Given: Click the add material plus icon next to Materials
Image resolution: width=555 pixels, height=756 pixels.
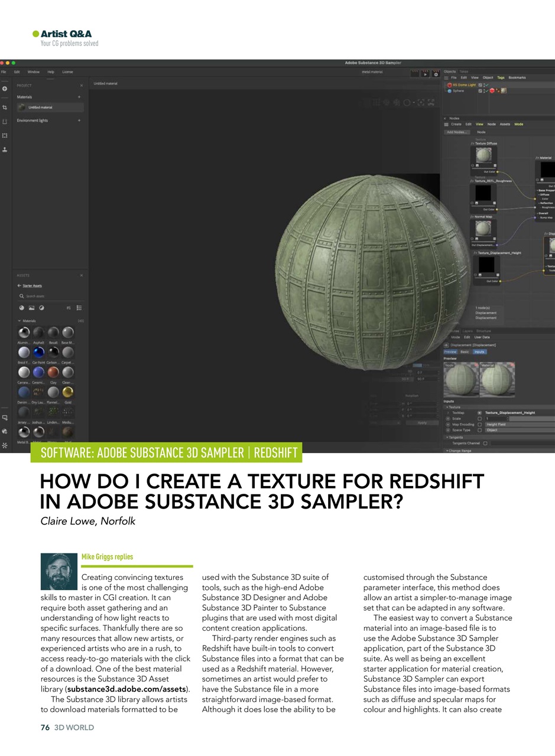Looking at the screenshot, I should coord(79,97).
